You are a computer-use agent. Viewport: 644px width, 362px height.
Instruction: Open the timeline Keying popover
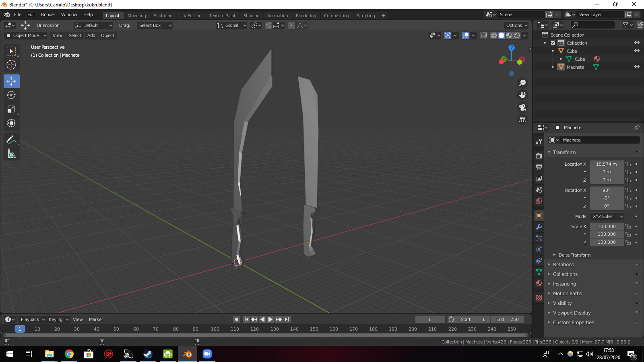pyautogui.click(x=59, y=319)
